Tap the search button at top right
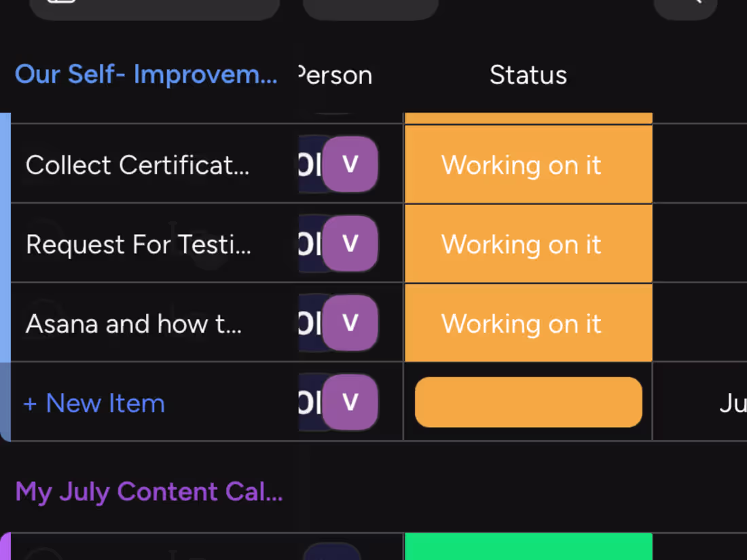 [x=686, y=7]
